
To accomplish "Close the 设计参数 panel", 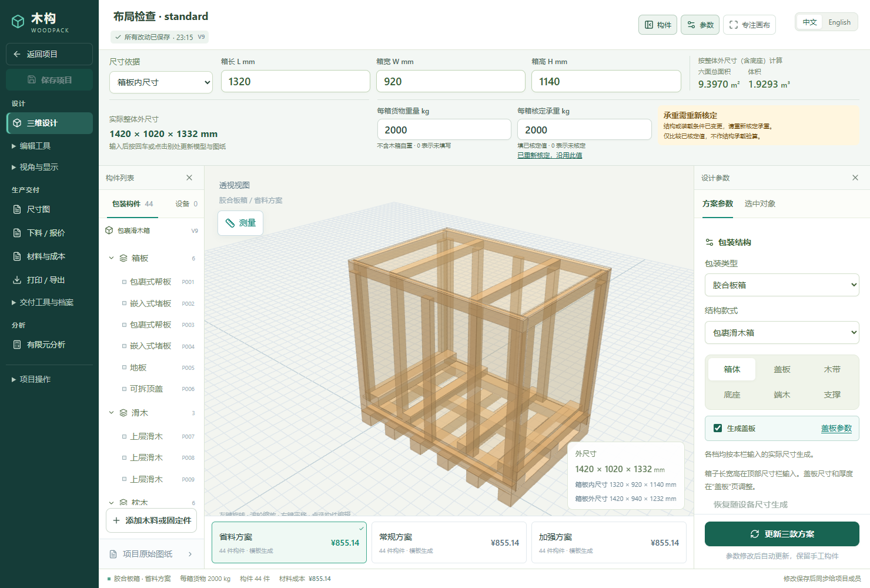I will pyautogui.click(x=855, y=178).
